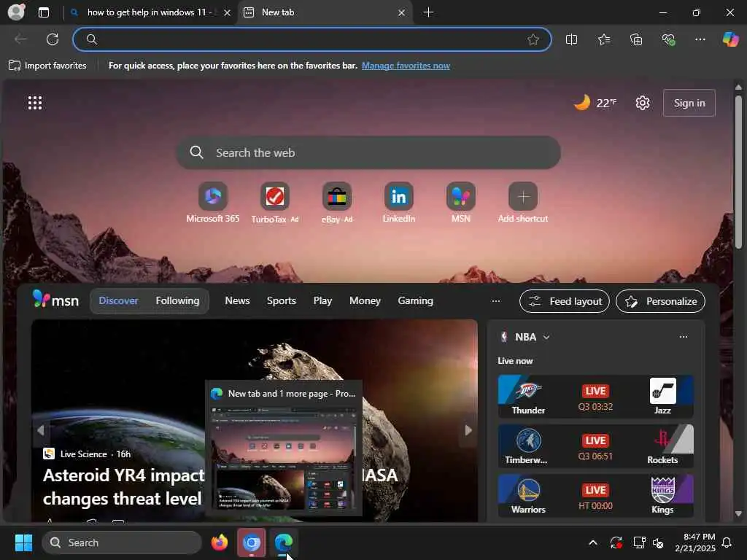
Task: Open eBay shortcut tile
Action: pyautogui.click(x=337, y=203)
